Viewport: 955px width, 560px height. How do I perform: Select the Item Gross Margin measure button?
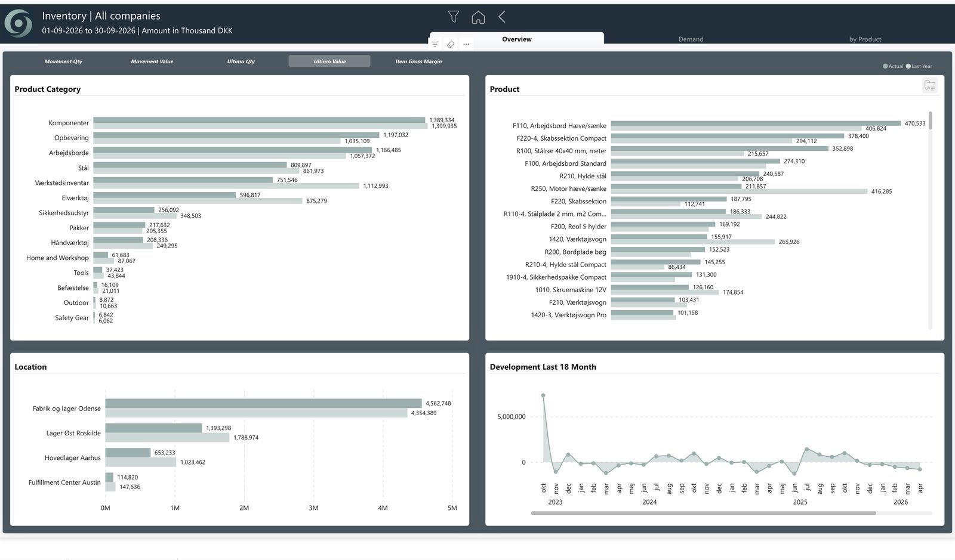point(418,61)
